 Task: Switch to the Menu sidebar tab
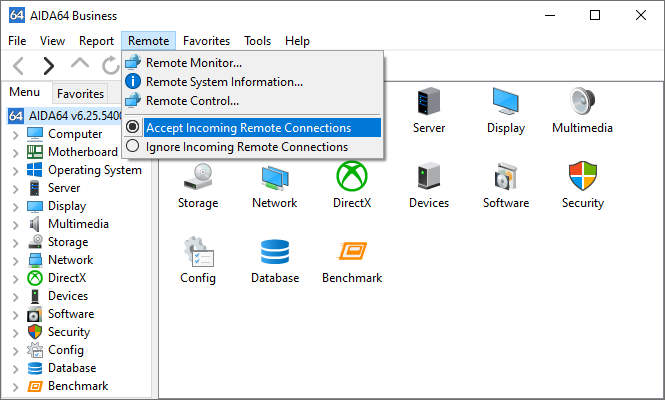(25, 92)
